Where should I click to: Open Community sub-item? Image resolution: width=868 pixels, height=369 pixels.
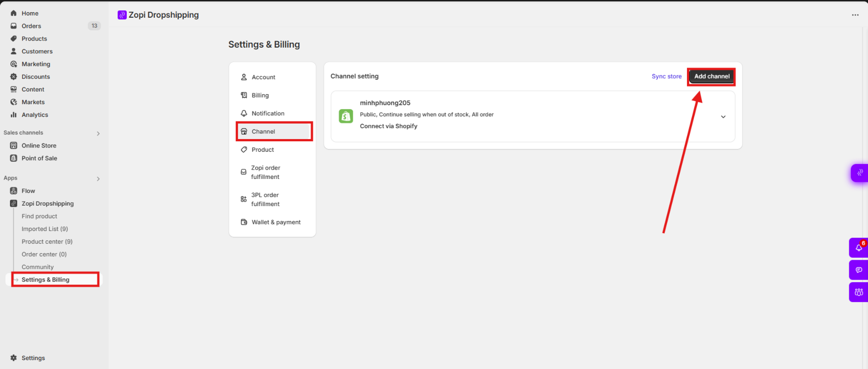(38, 267)
